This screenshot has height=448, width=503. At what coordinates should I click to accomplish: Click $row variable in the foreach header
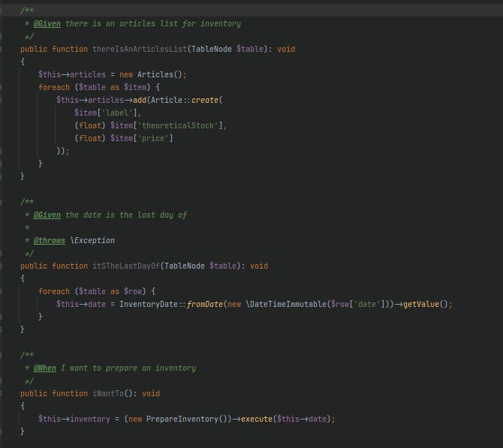tap(133, 291)
